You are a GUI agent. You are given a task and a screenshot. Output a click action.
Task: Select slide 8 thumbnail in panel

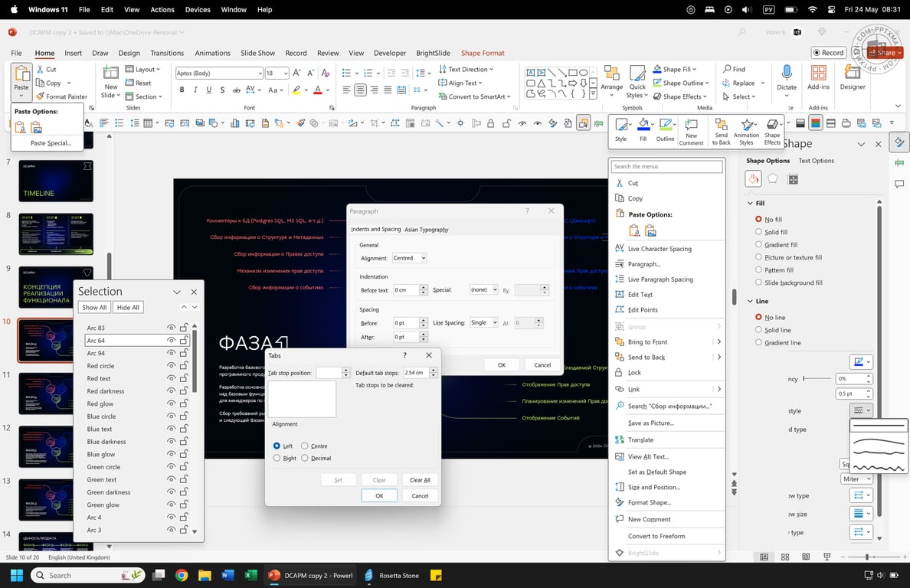coord(56,234)
